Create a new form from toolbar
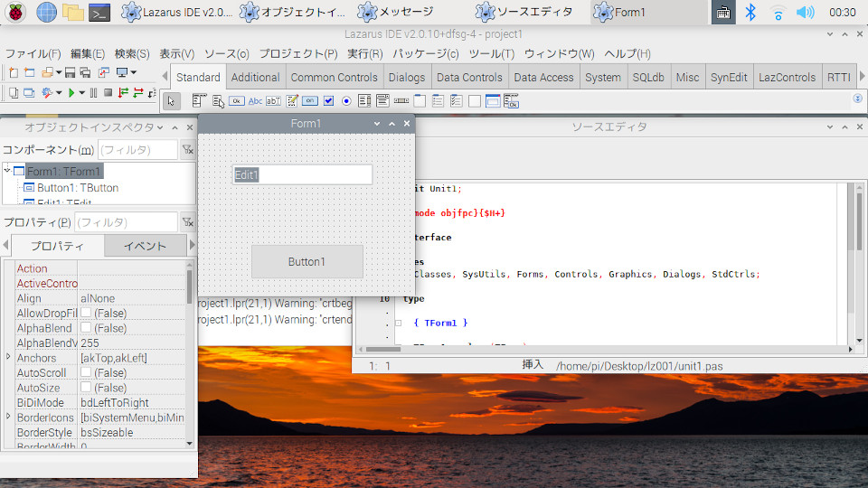The height and width of the screenshot is (488, 868). tap(29, 72)
